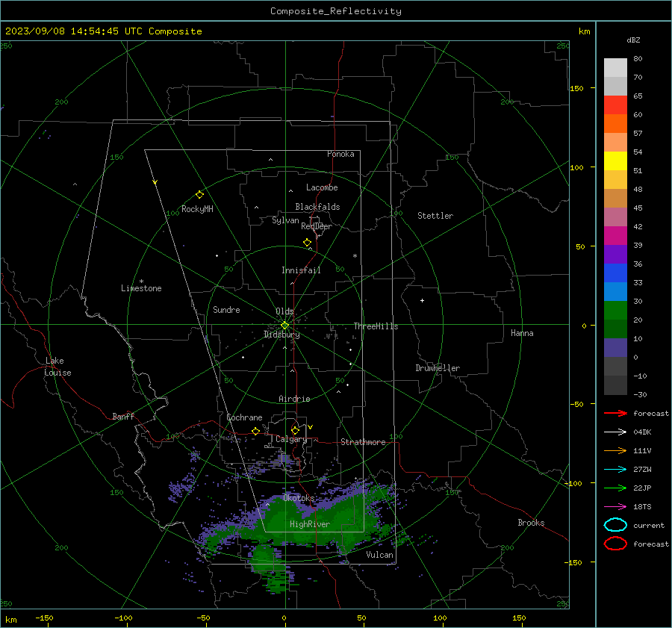
Task: Click the Airdrie city label
Action: 294,399
